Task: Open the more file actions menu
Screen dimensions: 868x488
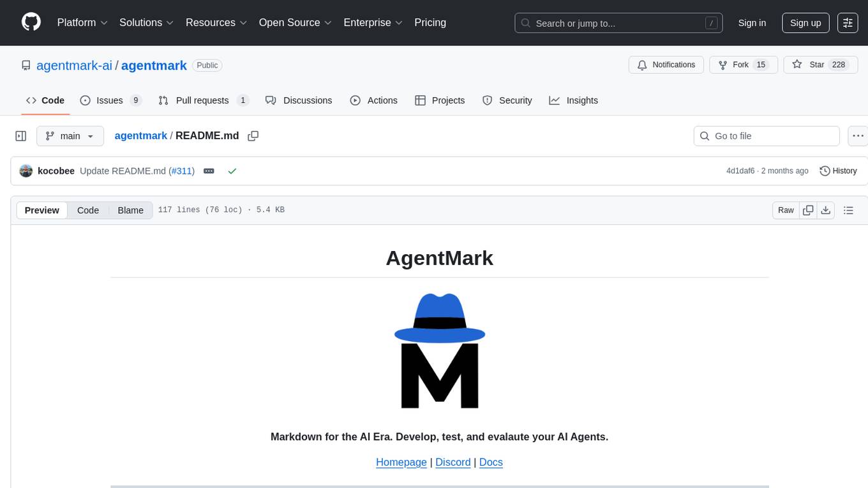Action: (x=858, y=136)
